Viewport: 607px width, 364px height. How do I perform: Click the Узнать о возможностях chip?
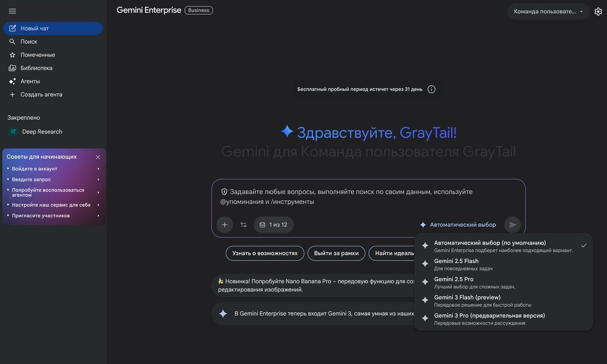point(265,253)
